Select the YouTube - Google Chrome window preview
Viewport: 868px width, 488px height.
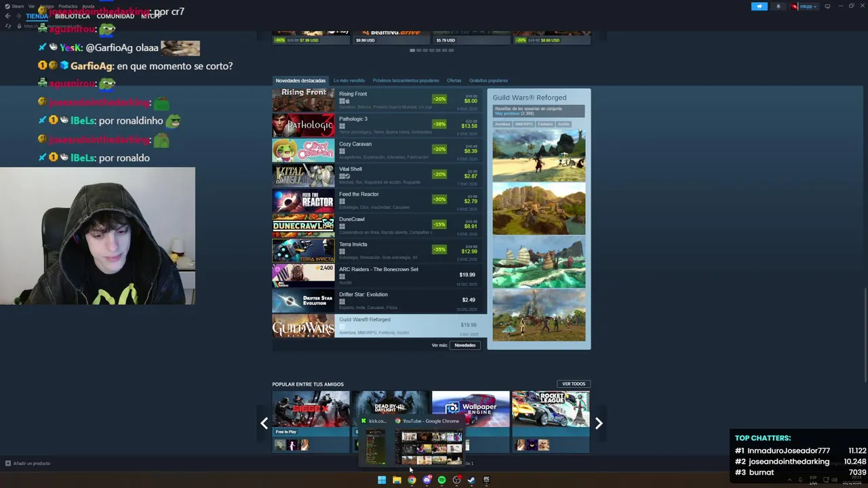pyautogui.click(x=429, y=442)
